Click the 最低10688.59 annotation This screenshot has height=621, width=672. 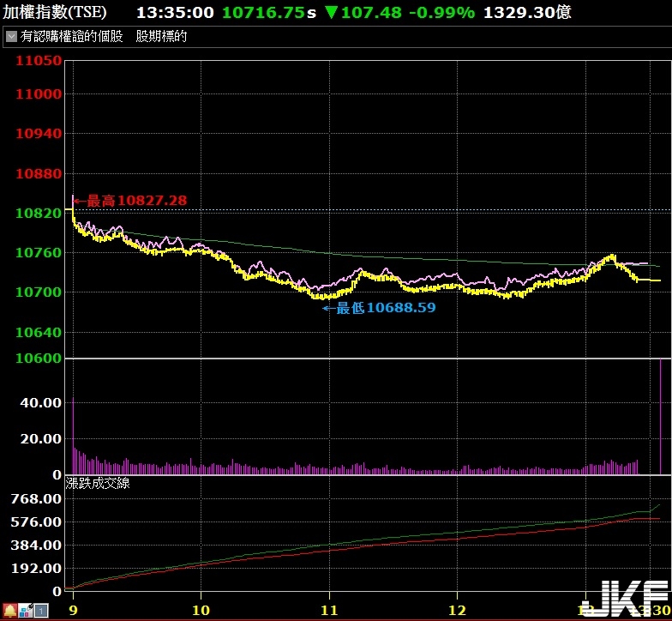379,307
